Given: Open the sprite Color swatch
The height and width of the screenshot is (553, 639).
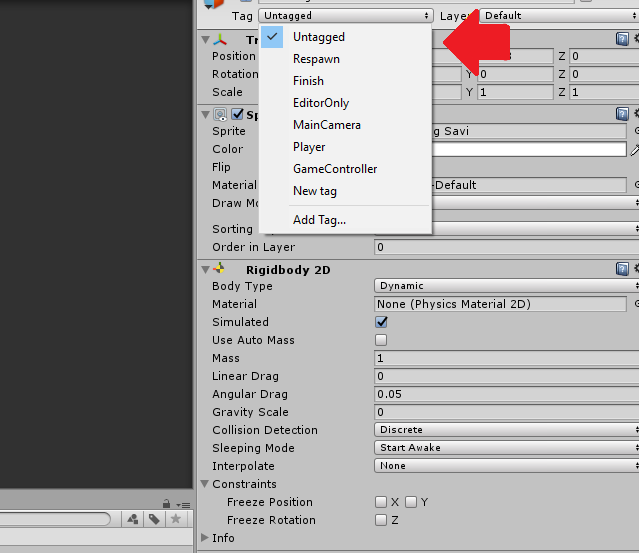Looking at the screenshot, I should [529, 149].
